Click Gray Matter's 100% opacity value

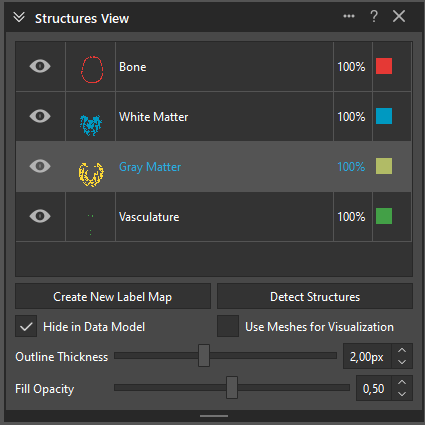point(351,167)
